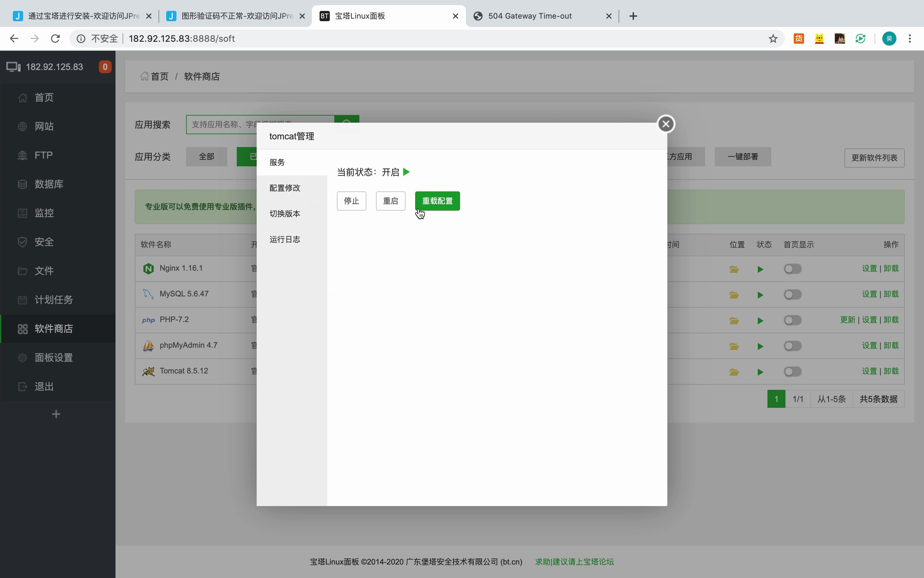Select the 一键部署 category button
Image resolution: width=924 pixels, height=578 pixels.
(x=743, y=156)
